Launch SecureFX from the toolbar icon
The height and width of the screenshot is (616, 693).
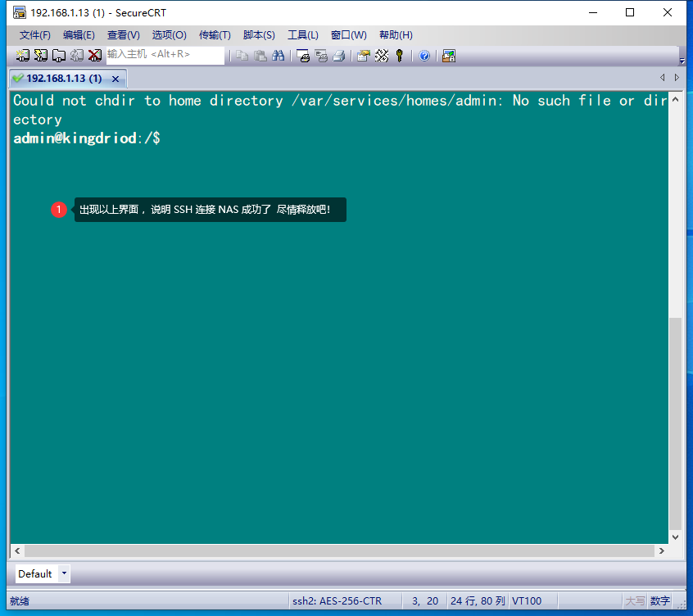point(449,56)
